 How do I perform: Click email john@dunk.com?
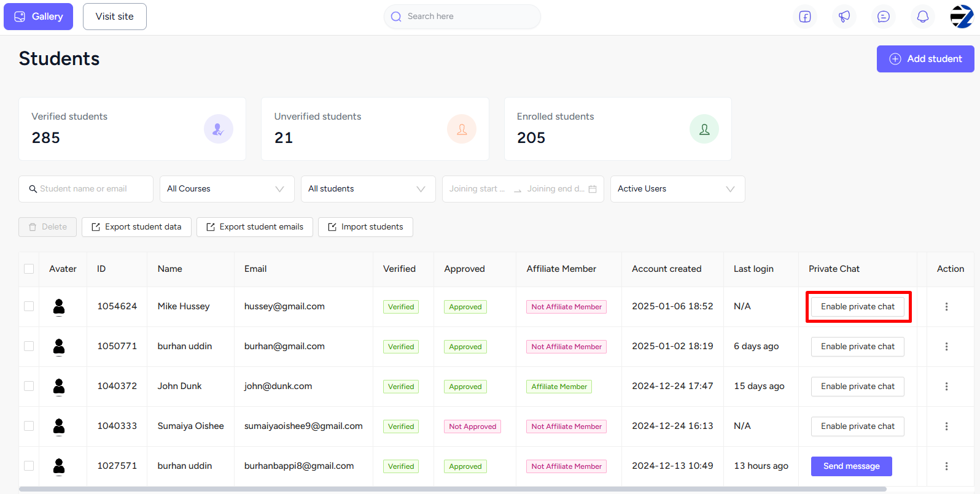pyautogui.click(x=278, y=386)
